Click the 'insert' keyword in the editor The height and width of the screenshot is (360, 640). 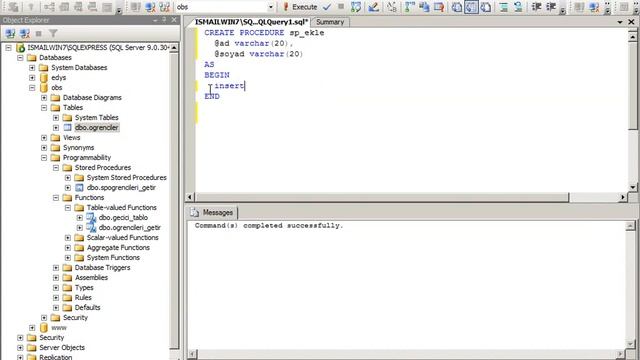coord(229,86)
